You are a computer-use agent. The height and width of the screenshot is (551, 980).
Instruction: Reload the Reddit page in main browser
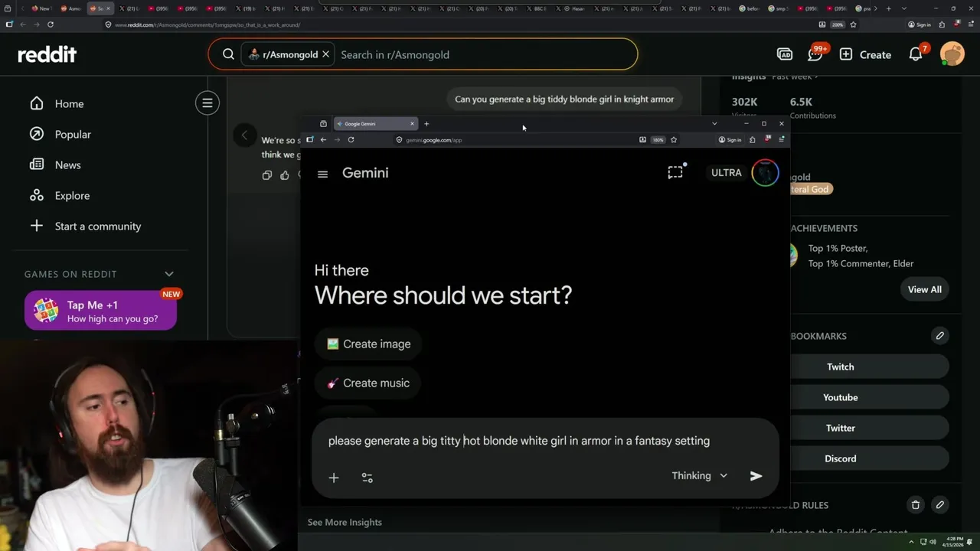pos(51,24)
